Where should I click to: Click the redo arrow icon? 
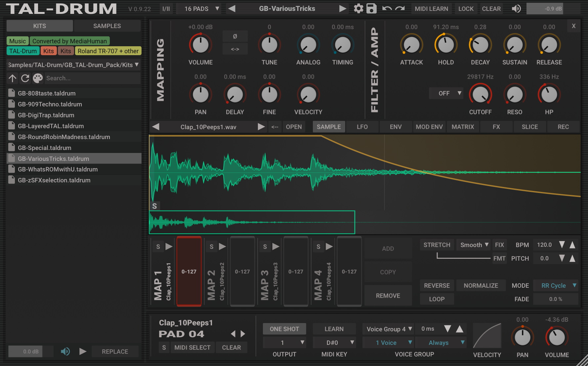[x=400, y=9]
